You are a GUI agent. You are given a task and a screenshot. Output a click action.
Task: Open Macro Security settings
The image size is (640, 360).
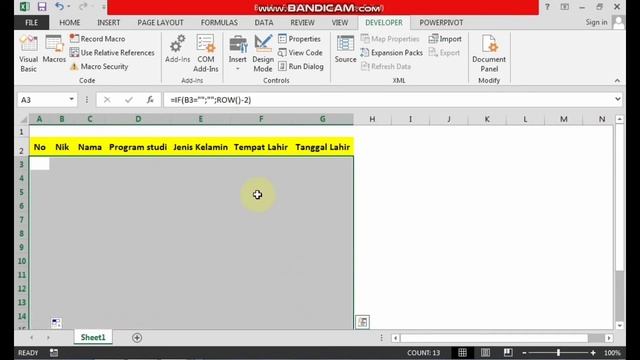click(99, 67)
